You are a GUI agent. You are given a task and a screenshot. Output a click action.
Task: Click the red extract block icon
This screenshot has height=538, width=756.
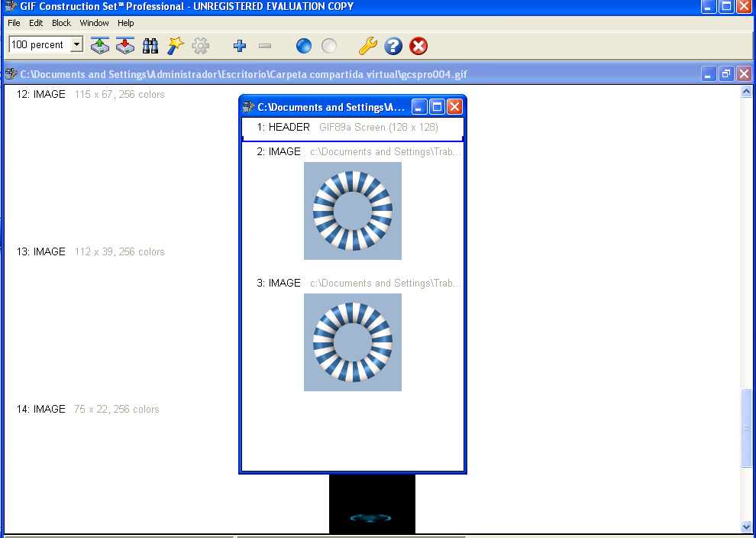pos(125,46)
